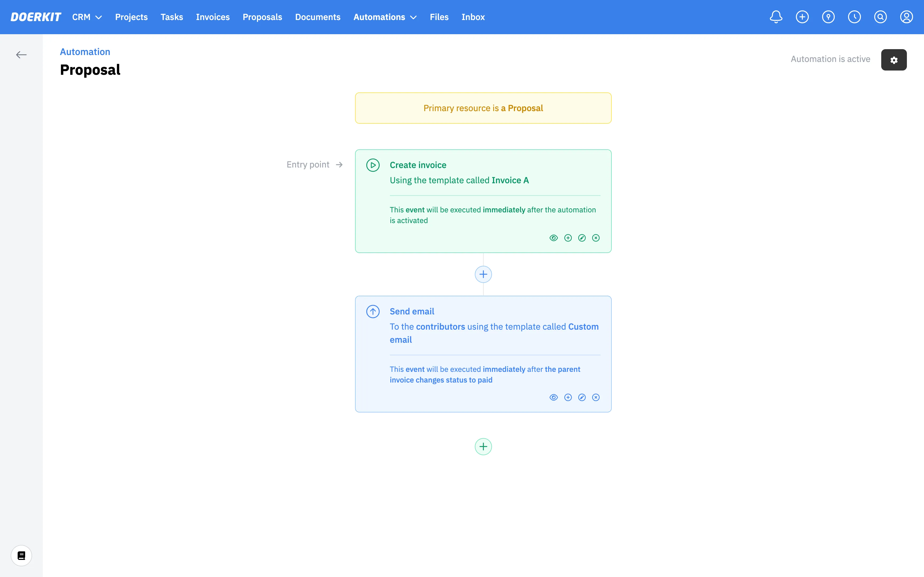The height and width of the screenshot is (577, 924).
Task: Open the time tracker clock icon
Action: pos(854,17)
